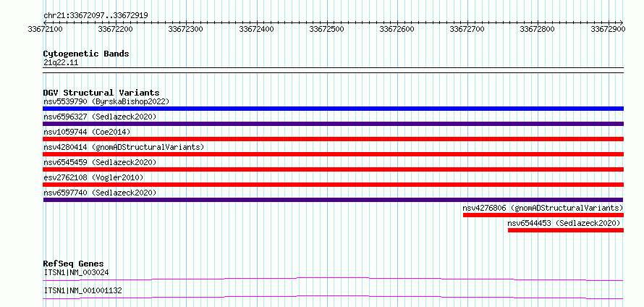Click ruler position 33672500
This screenshot has width=644, height=307.
(326, 29)
